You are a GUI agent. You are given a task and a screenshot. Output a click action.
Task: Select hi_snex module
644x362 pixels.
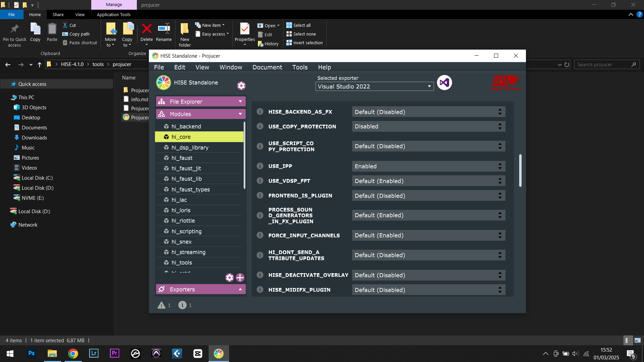(199, 242)
